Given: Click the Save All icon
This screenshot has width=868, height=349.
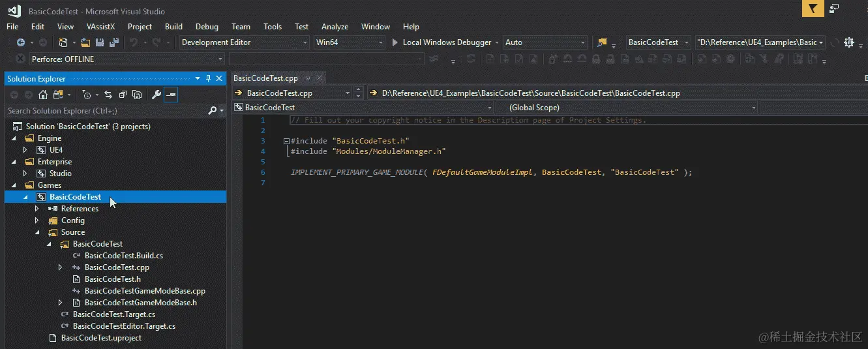Looking at the screenshot, I should (x=114, y=42).
